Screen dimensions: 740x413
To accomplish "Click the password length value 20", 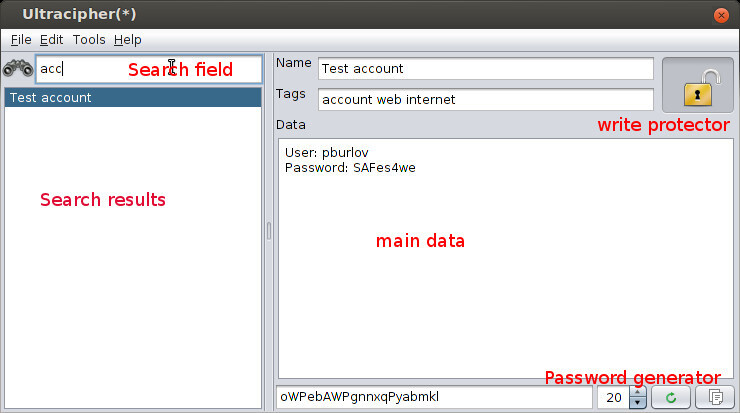I will tap(614, 397).
